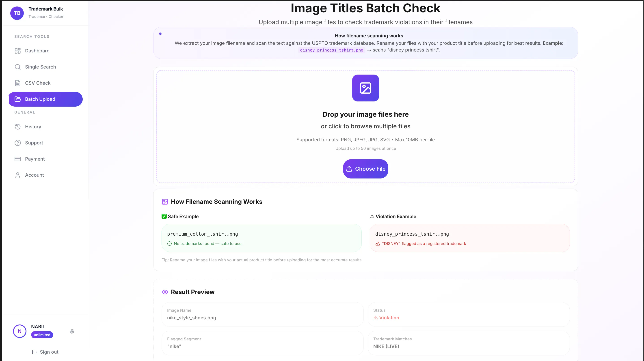Image resolution: width=644 pixels, height=361 pixels.
Task: Click the CSV Check document icon
Action: 17,83
